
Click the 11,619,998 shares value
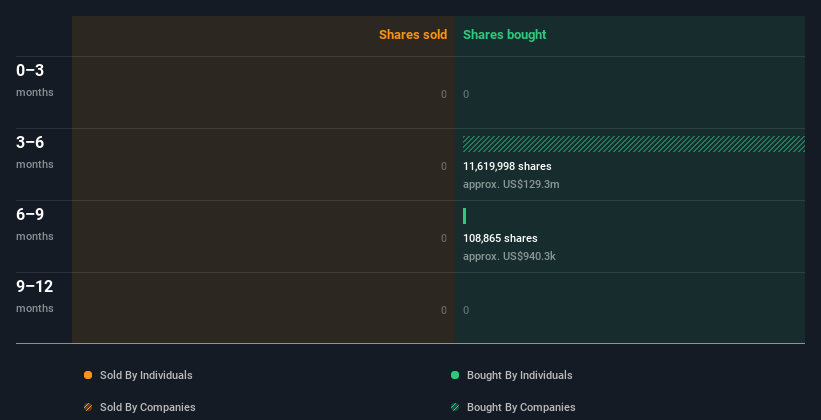[x=507, y=167]
